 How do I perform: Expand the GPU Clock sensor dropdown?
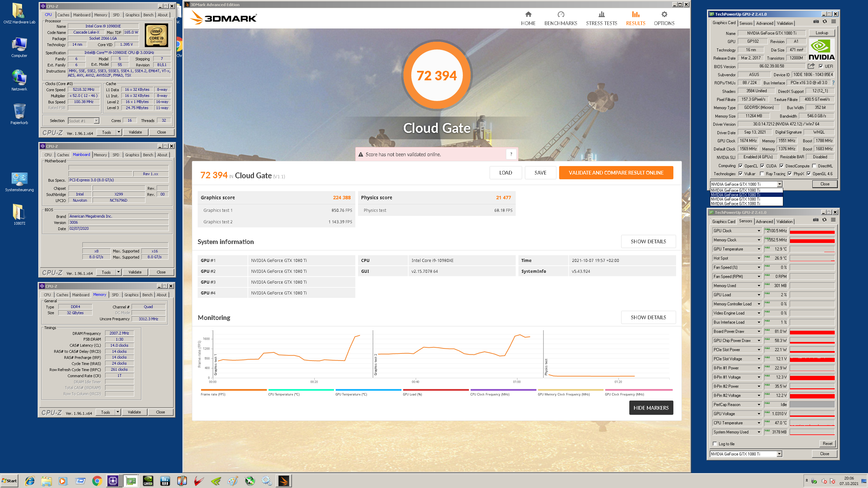point(759,231)
